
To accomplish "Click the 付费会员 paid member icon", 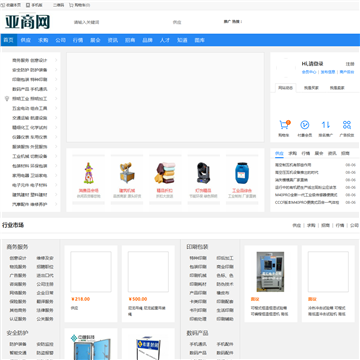I will pos(305,125).
